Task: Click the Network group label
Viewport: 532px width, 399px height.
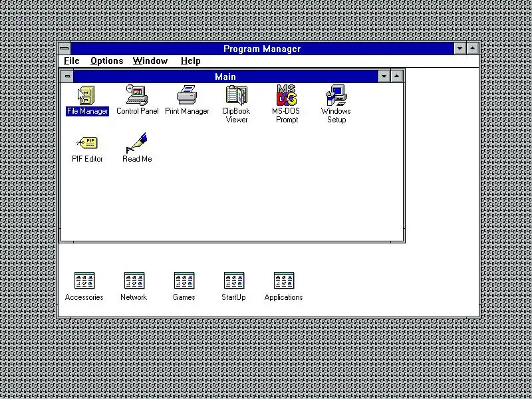Action: (x=134, y=297)
